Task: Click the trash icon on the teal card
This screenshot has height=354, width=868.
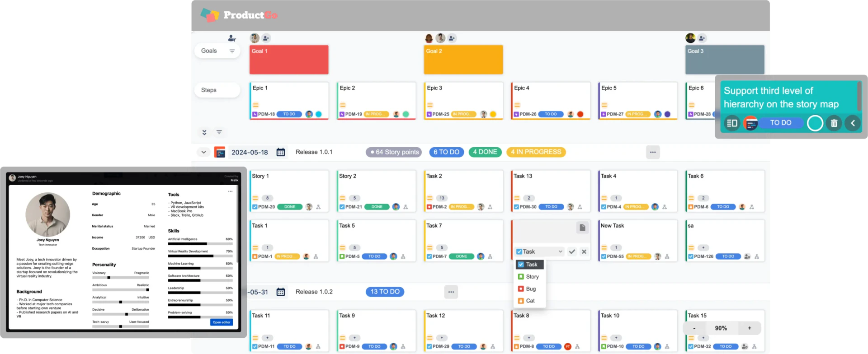Action: [x=834, y=123]
